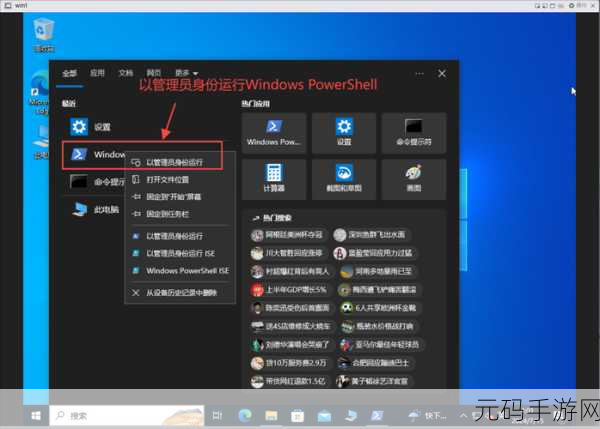Open hot search 阿根廷美洲杯夺冠
The width and height of the screenshot is (600, 429).
[287, 235]
